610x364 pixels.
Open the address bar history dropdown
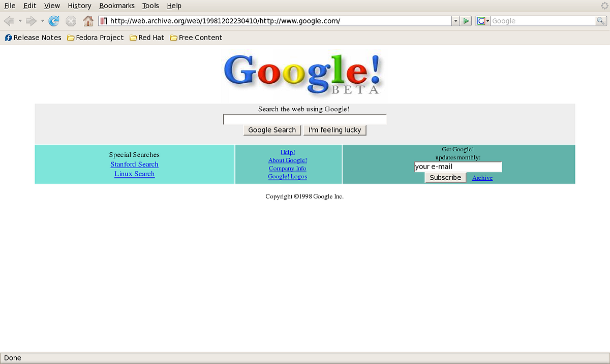pos(455,21)
